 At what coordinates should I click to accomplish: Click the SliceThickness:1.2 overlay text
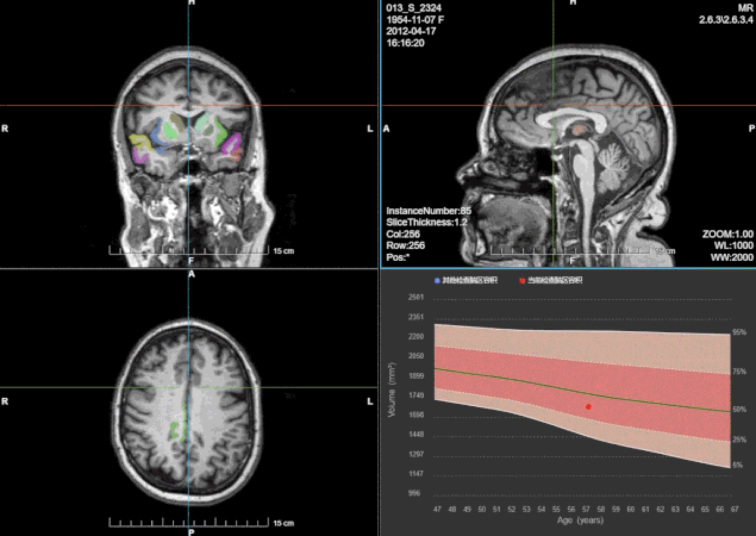coord(427,222)
